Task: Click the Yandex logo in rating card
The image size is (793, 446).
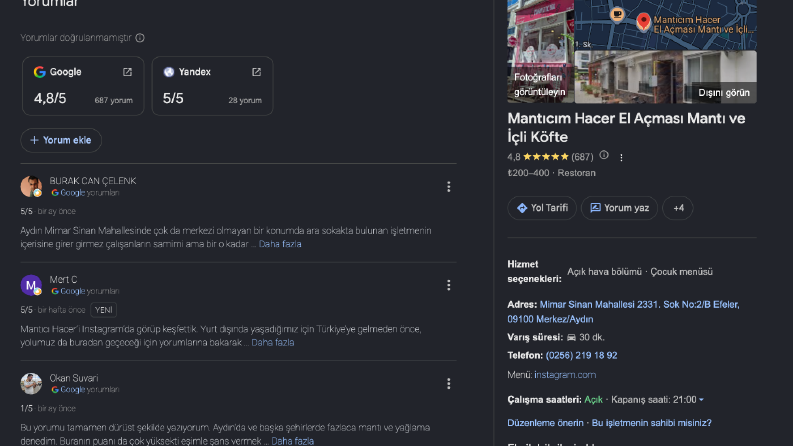Action: [169, 72]
